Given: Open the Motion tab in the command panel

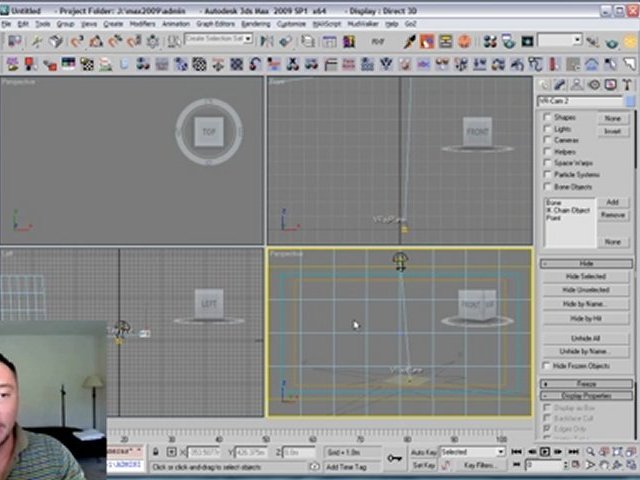Looking at the screenshot, I should [x=593, y=85].
